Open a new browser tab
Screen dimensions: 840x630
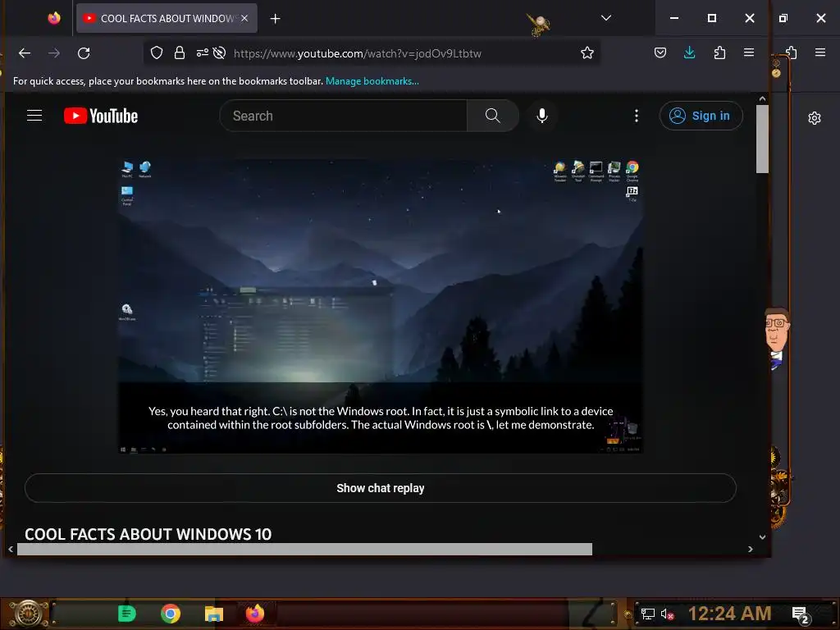point(275,19)
